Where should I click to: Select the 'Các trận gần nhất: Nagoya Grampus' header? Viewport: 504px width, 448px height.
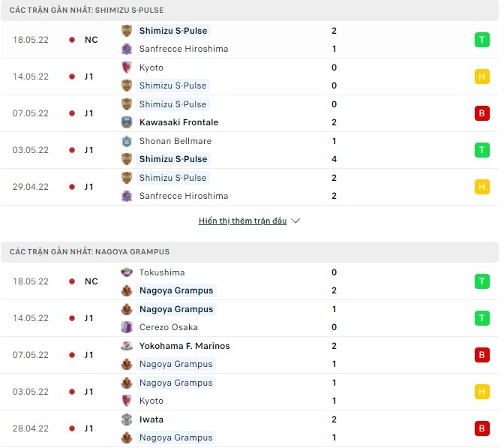(90, 252)
